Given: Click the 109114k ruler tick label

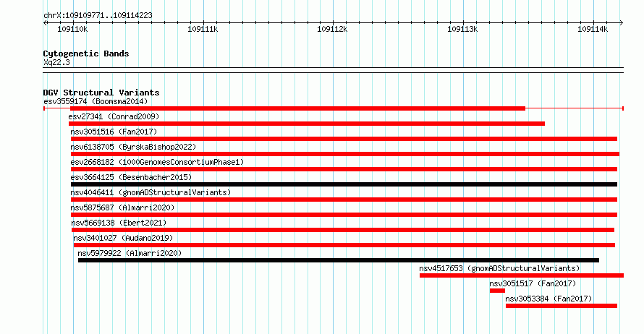Looking at the screenshot, I should click(593, 29).
